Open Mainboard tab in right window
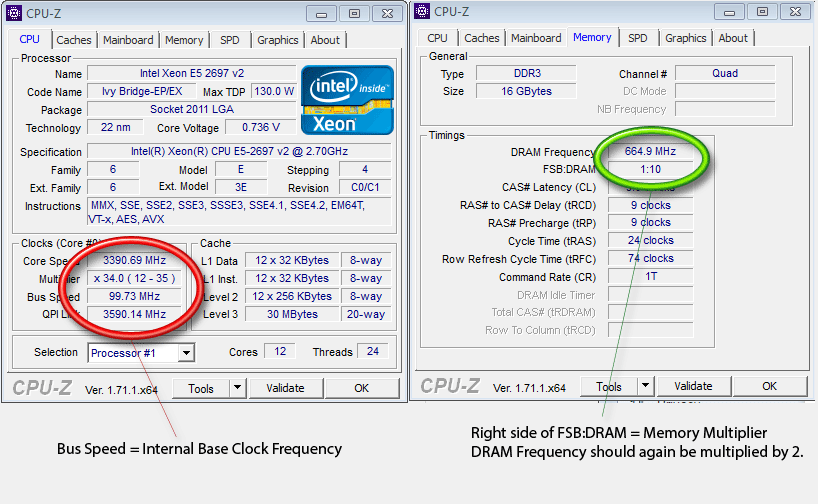Viewport: 818px width, 504px height. [536, 38]
